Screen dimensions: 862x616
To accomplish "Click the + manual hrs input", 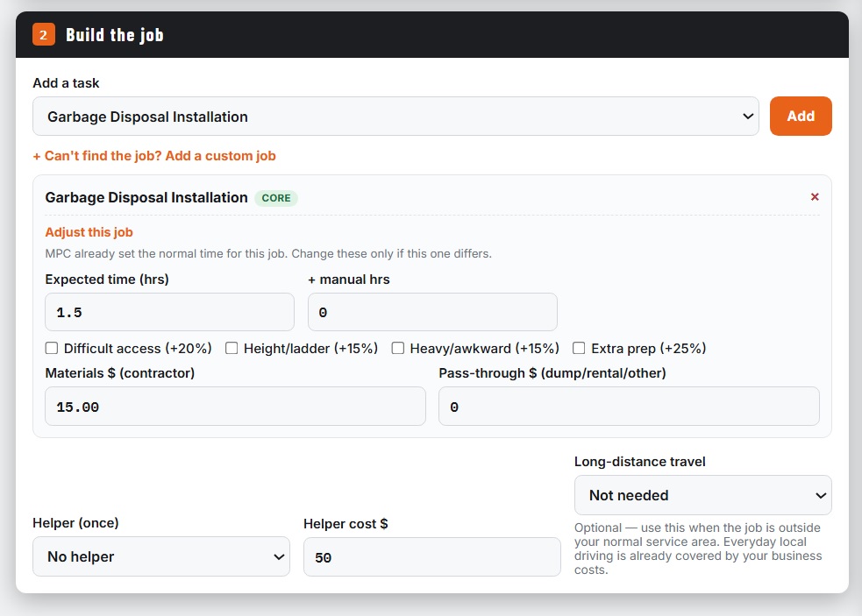I will [432, 312].
